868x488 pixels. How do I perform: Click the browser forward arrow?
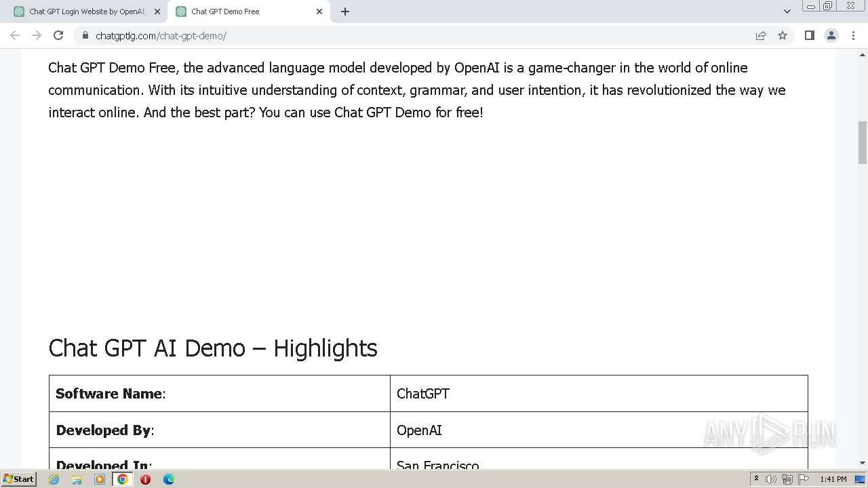tap(37, 35)
